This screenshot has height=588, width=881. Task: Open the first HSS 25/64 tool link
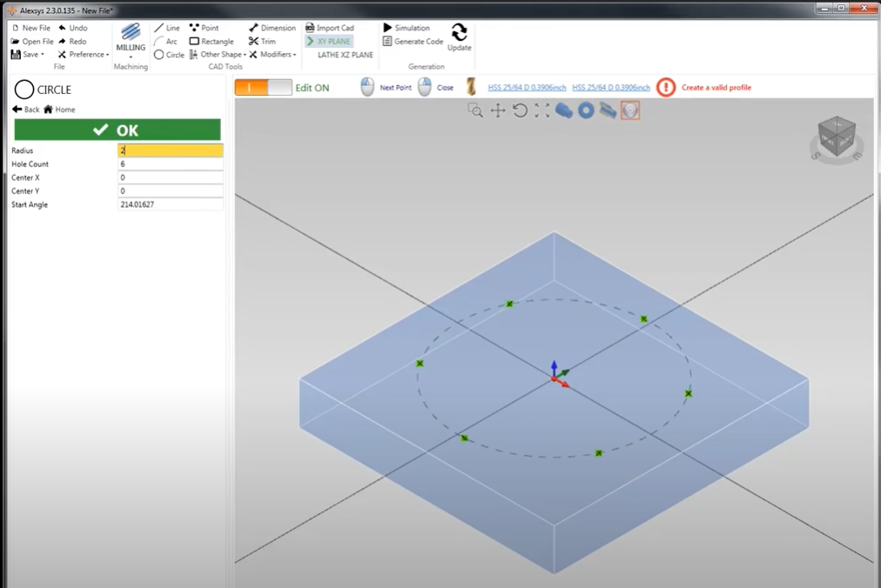[x=527, y=88]
